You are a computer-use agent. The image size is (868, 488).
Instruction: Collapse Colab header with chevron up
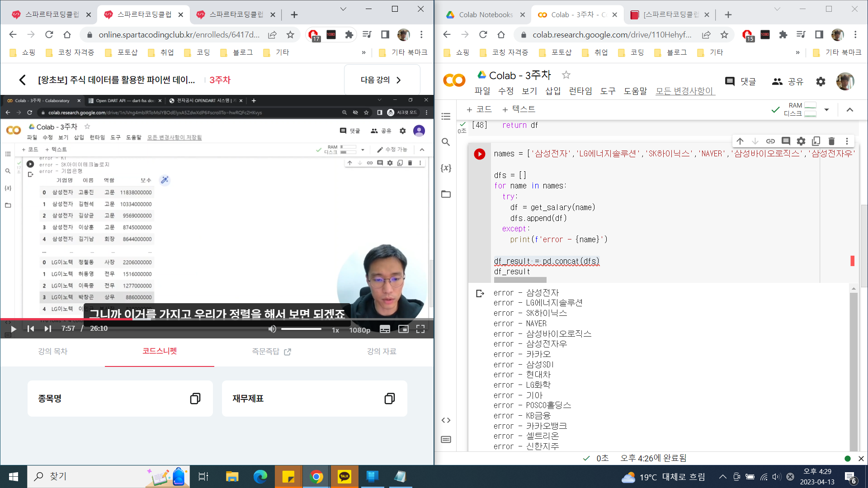click(850, 110)
